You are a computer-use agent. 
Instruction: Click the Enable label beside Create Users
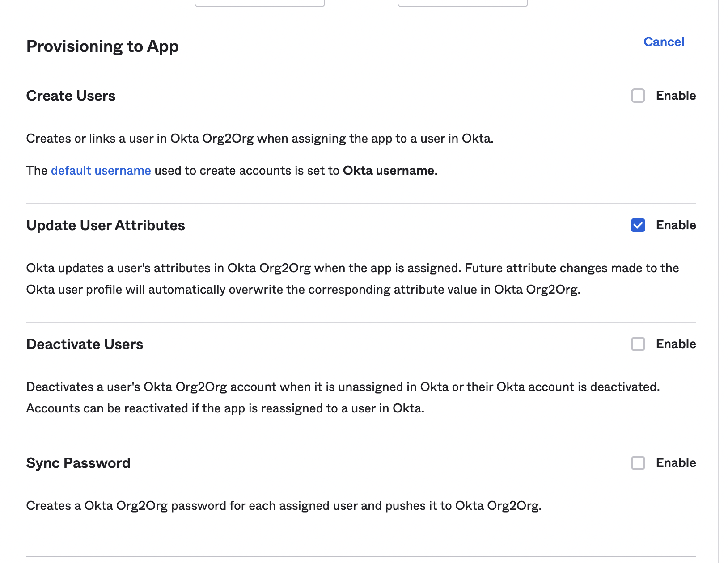click(x=676, y=96)
